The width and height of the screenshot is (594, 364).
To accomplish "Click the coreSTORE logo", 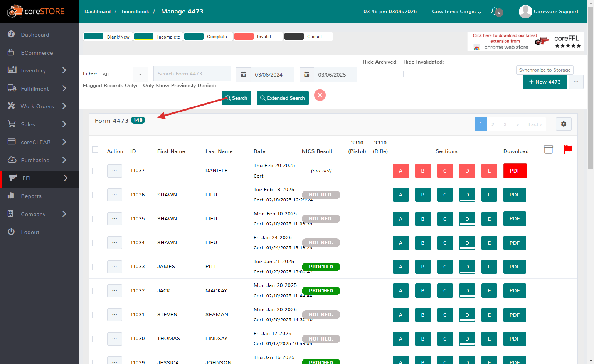I will 36,12.
